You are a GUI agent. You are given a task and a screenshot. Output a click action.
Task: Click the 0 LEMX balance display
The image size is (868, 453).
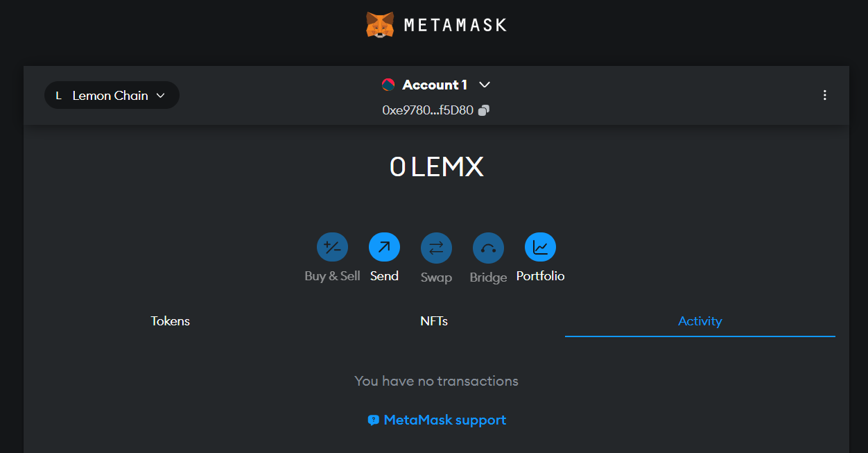click(x=436, y=166)
